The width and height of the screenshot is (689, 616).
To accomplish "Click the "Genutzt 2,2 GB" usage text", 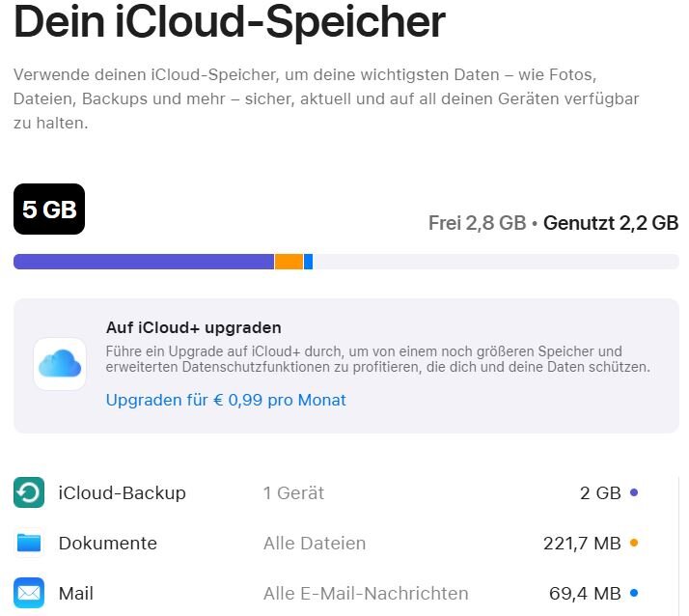I will pos(611,223).
